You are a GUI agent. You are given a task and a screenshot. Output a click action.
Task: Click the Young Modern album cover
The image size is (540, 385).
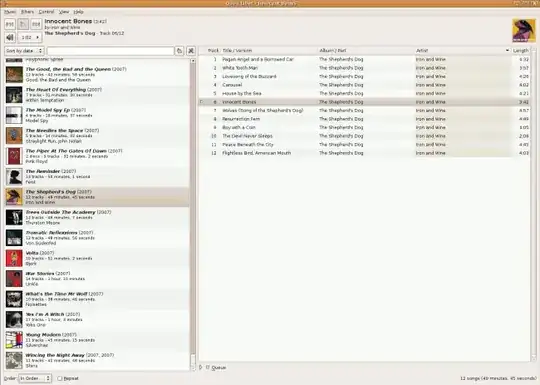tap(14, 340)
